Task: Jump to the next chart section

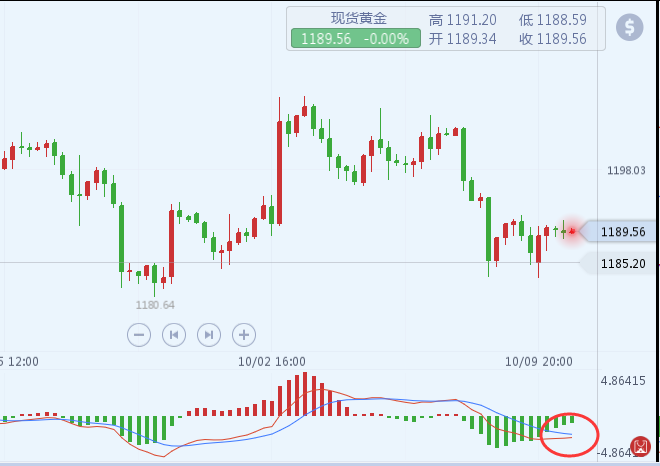Action: pos(208,334)
